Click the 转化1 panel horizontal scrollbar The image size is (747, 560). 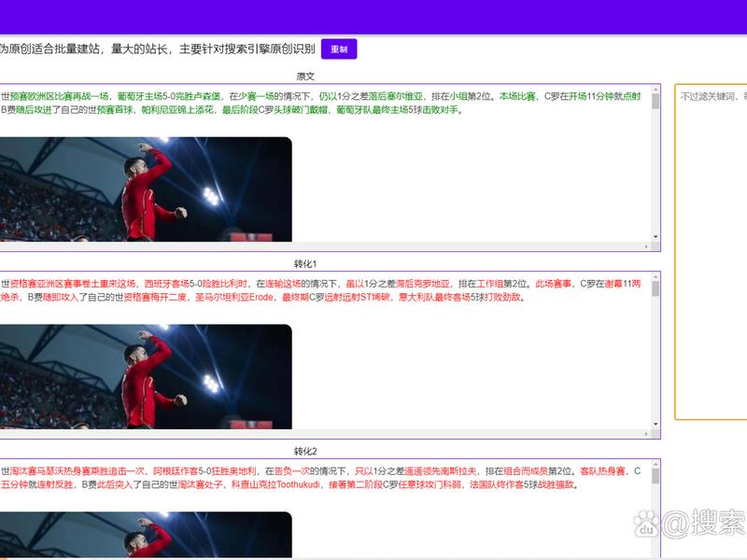325,434
